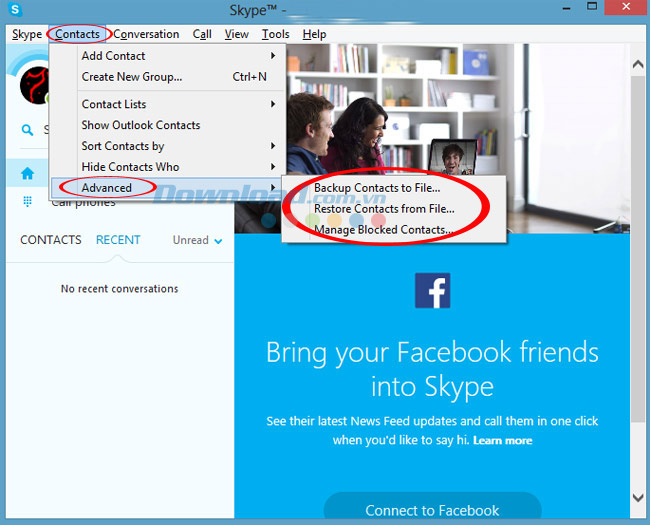
Task: Minimize the Skype window
Action: [567, 8]
